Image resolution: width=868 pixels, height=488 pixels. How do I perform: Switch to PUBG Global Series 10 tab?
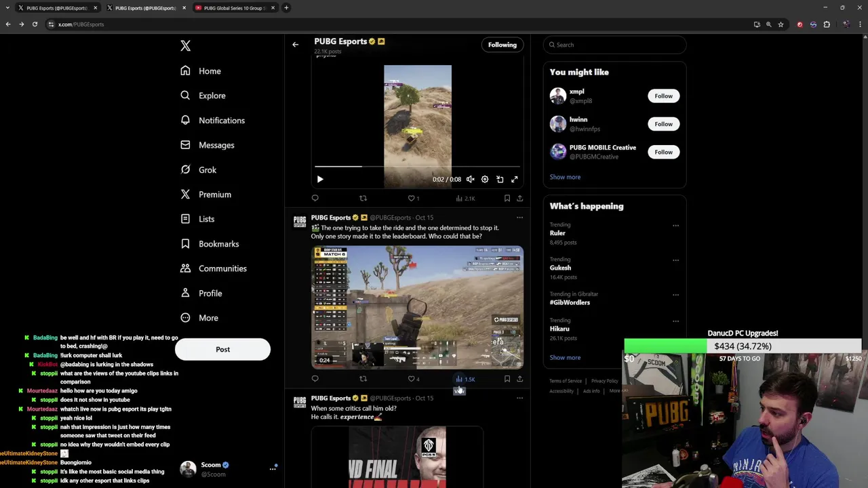235,8
